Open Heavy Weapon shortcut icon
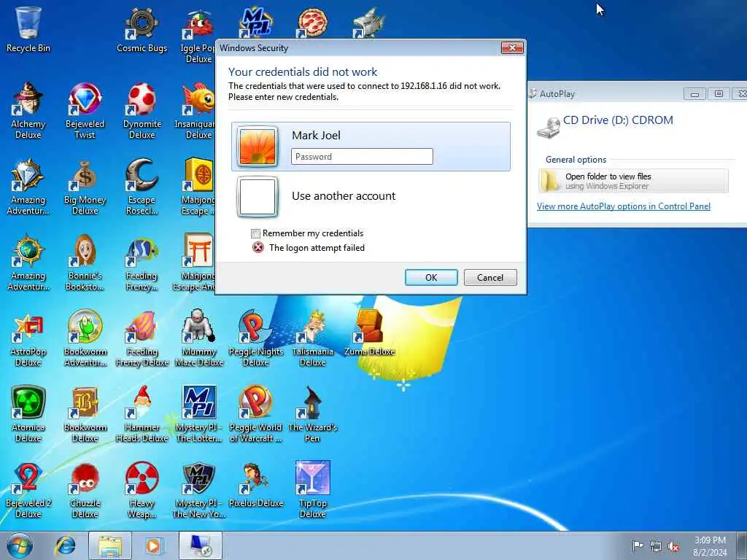 (142, 489)
